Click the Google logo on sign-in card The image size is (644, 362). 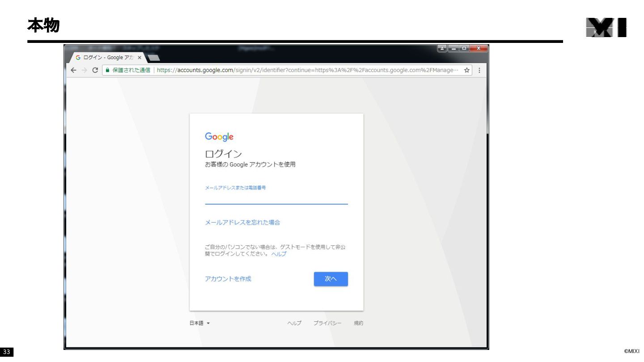[x=219, y=137]
